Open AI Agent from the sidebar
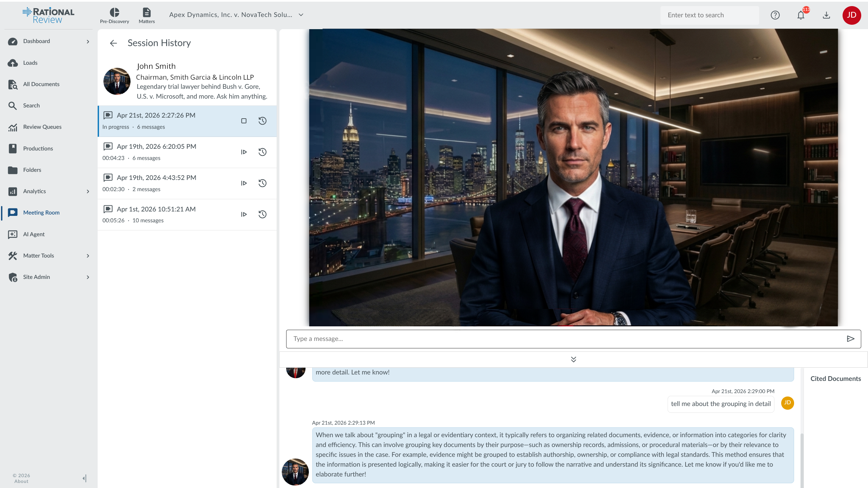 tap(34, 234)
